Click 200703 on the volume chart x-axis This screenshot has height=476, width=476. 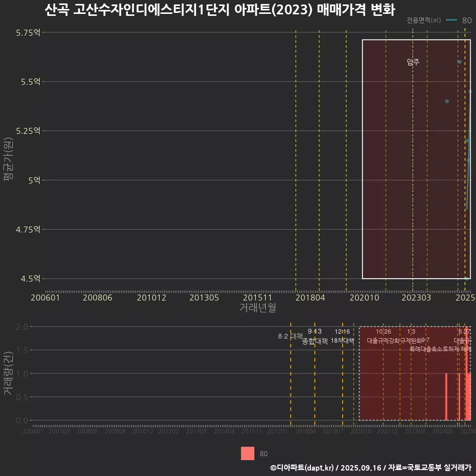[x=59, y=431]
